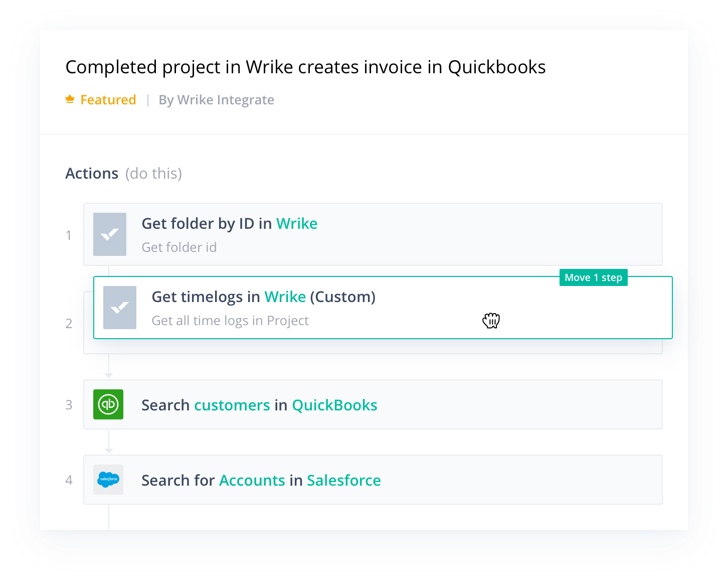
Task: Click the Move 1 step badge
Action: click(594, 277)
